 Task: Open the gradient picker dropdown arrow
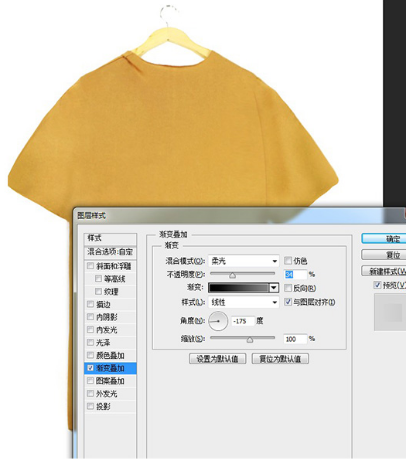coord(274,288)
